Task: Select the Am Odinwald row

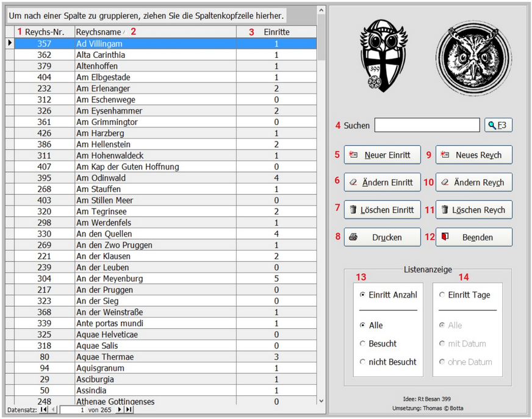Action: [165, 177]
